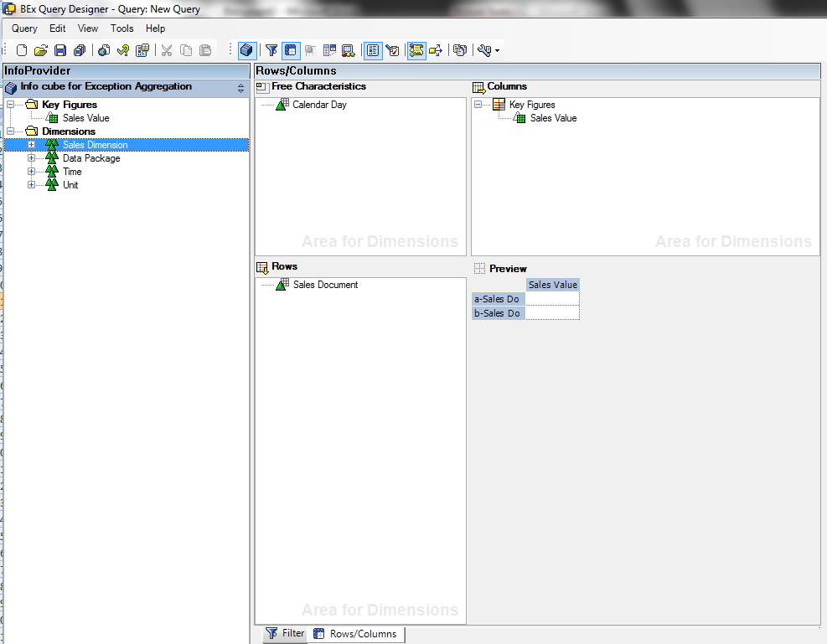
Task: Click the collapse arrows on the Info cube header
Action: [x=240, y=88]
